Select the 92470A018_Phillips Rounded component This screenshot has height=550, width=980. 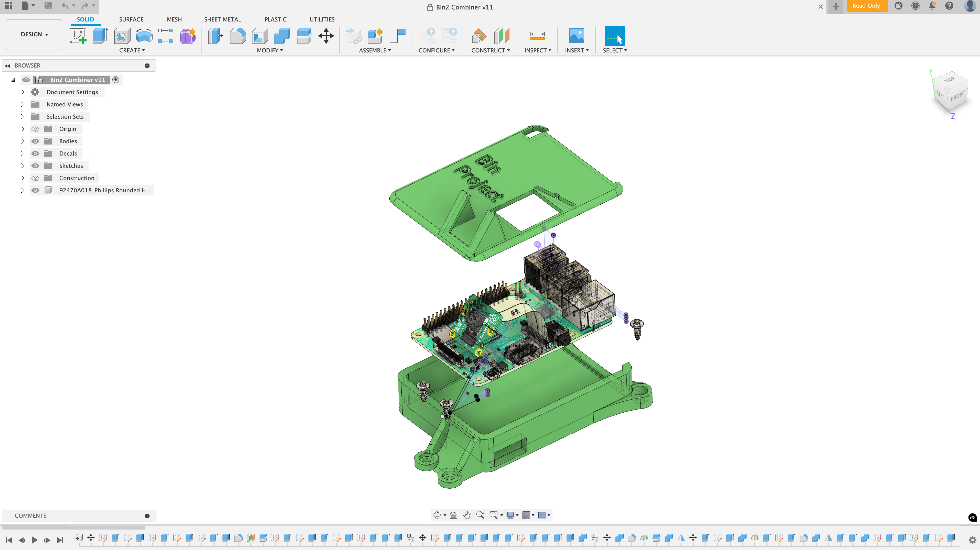(105, 190)
